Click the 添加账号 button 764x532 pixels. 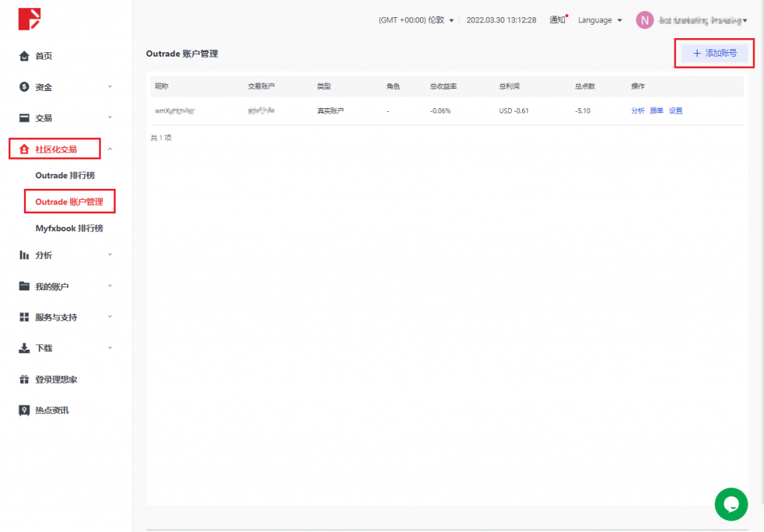point(715,54)
